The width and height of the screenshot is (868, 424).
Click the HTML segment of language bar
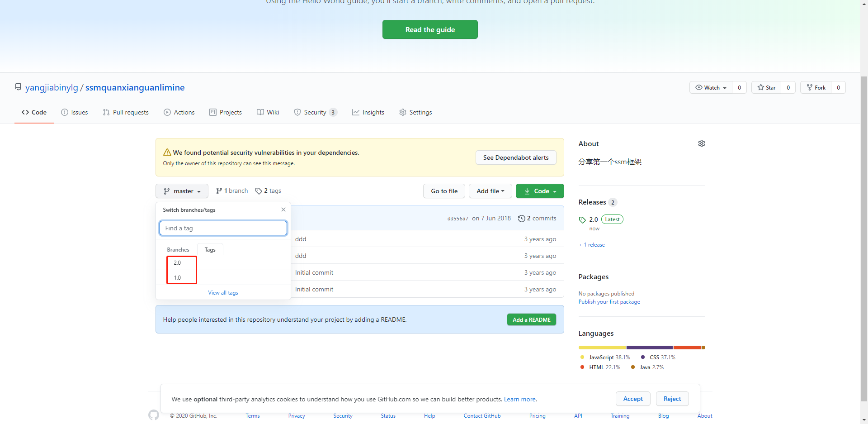687,348
